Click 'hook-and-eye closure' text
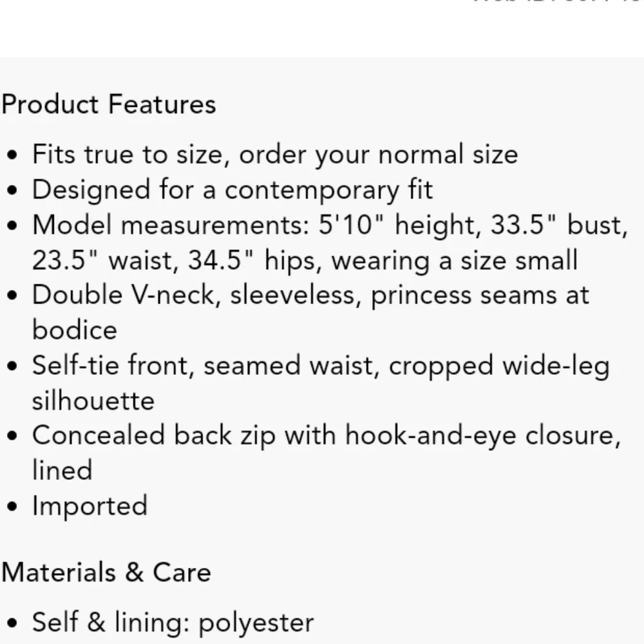The image size is (644, 644). (482, 435)
